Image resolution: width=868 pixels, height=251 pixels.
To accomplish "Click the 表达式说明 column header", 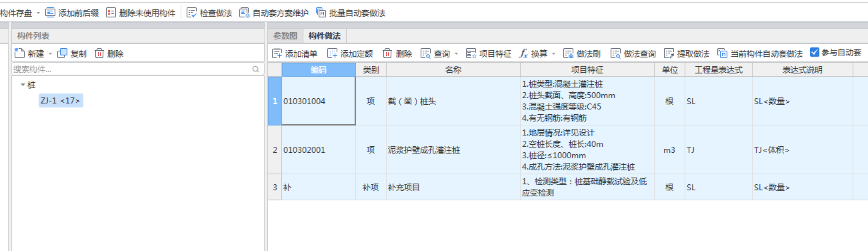I will pyautogui.click(x=802, y=69).
